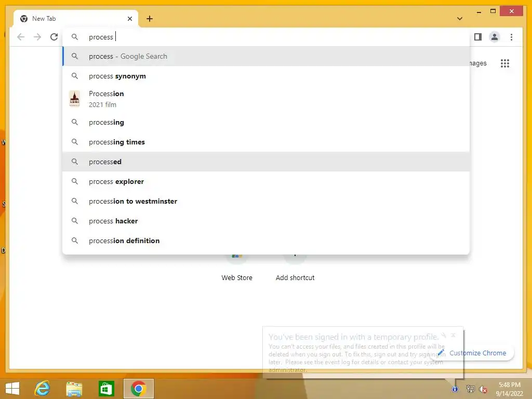Screen dimensions: 532x399
Task: Choose the 'processing times' suggestion
Action: 266,142
